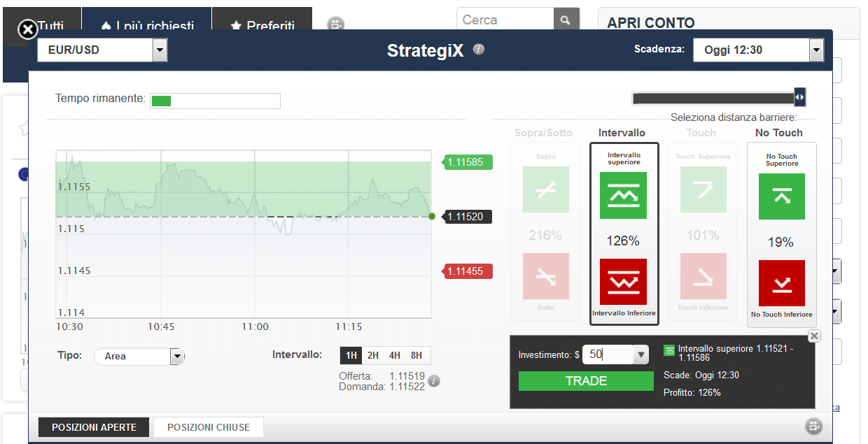Switch to the No Touch option type
Screen dimensions: 868x444
[779, 133]
